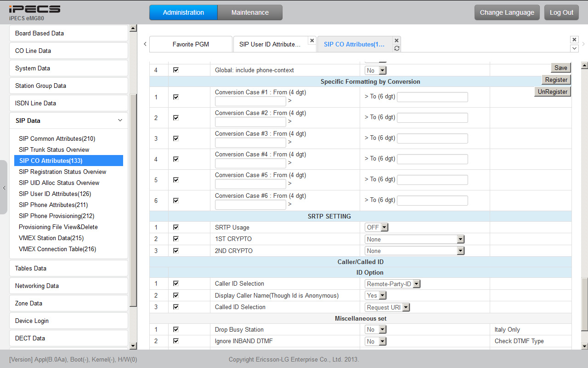The width and height of the screenshot is (588, 368).
Task: Open the Caller ID Selection dropdown
Action: (393, 284)
